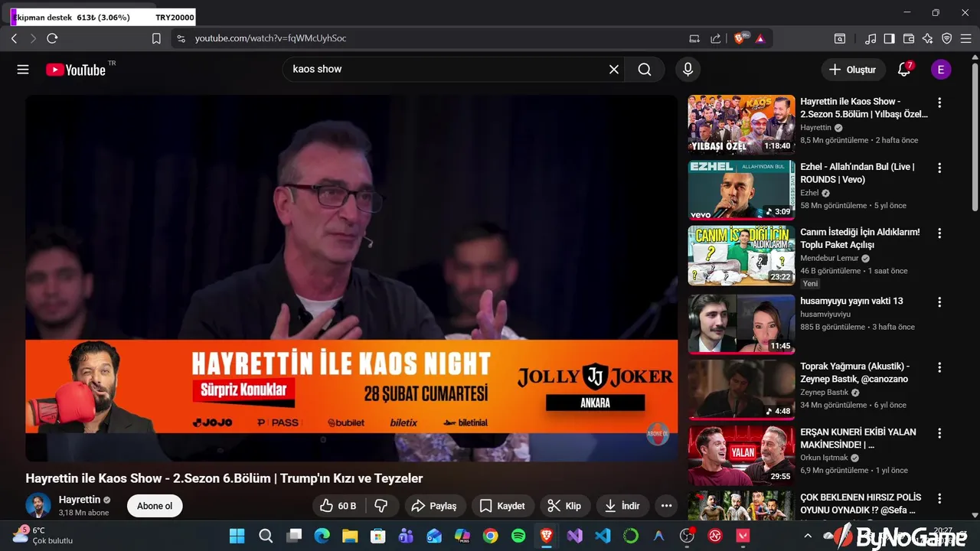Open Hayrettin channel avatar
Screen dimensions: 980x551
pos(38,506)
